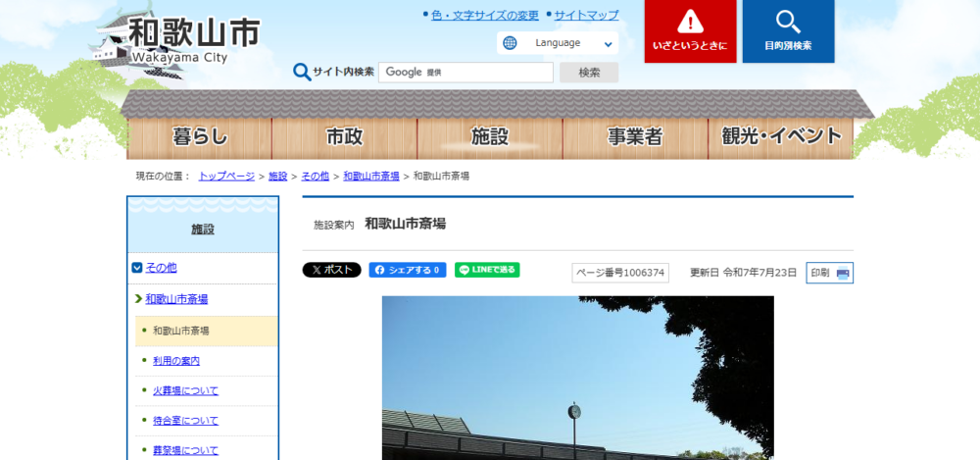
Task: Open 色・文字サイズの変更 link
Action: click(485, 15)
